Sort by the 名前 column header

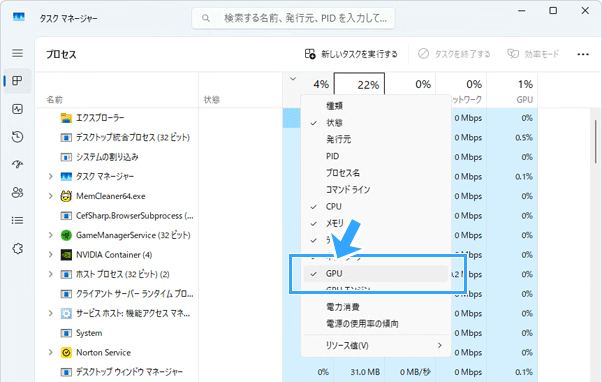click(117, 90)
